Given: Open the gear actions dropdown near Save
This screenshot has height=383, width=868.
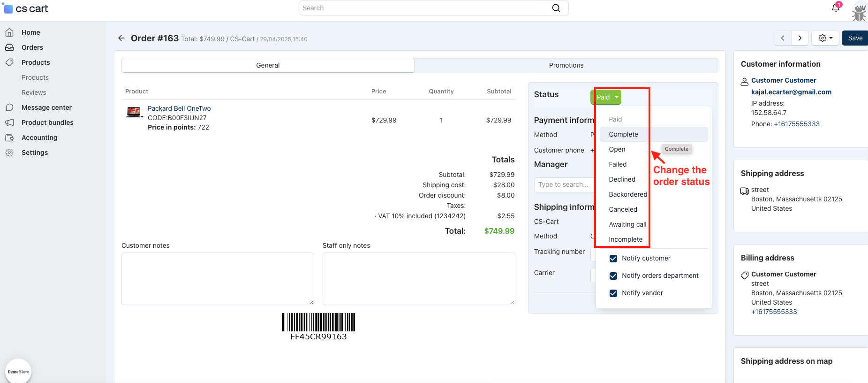Looking at the screenshot, I should click(825, 38).
